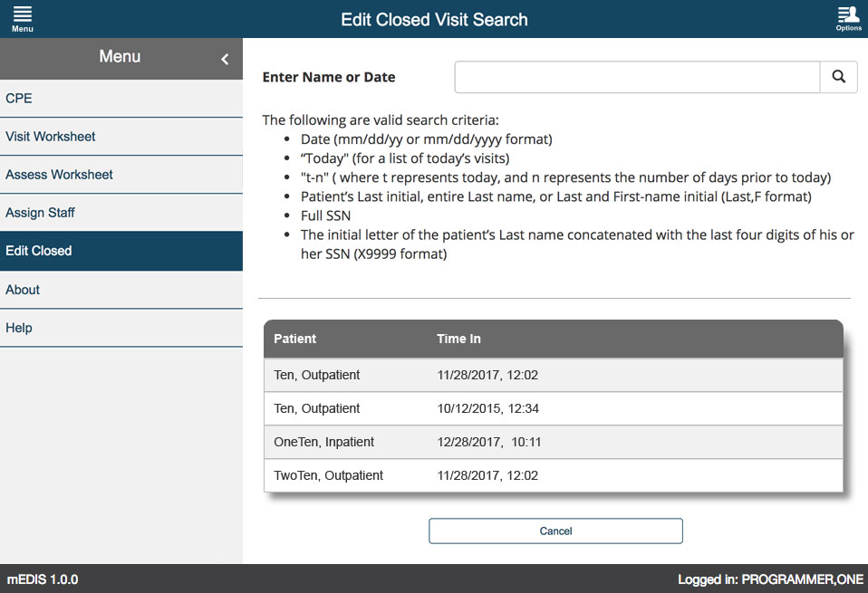Viewport: 868px width, 593px height.
Task: Click the Cancel button
Action: 555,531
